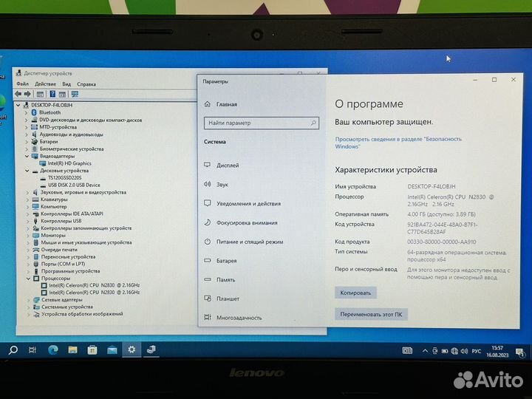Open Память settings page
Viewport: 532px width, 399px height.
219,280
